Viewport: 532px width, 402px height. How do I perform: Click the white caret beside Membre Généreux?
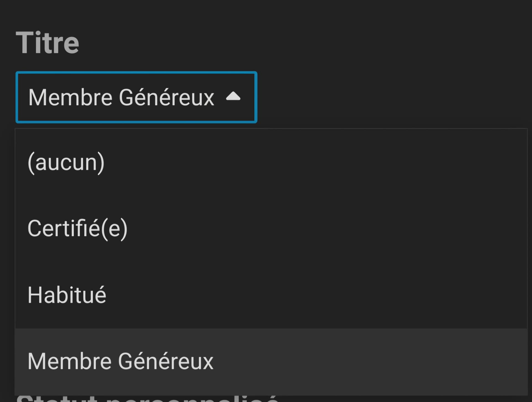click(233, 96)
